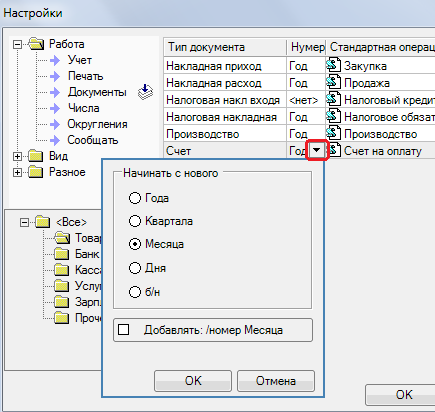Click the Производство operation document icon
435x412 pixels.
(333, 133)
